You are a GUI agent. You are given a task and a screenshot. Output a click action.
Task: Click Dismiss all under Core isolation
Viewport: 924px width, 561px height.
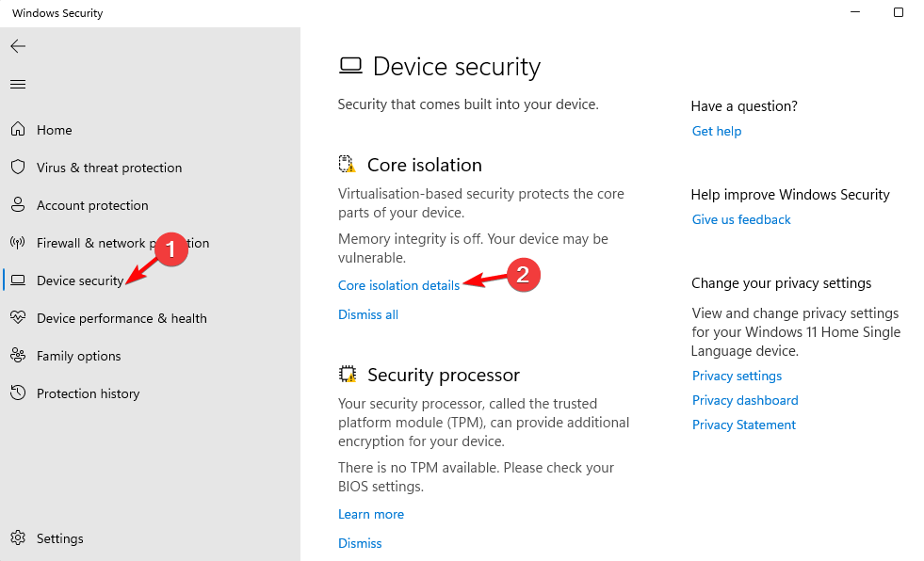[368, 315]
